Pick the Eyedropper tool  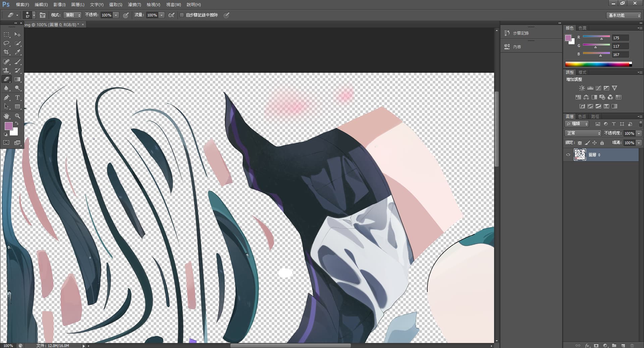tap(18, 52)
